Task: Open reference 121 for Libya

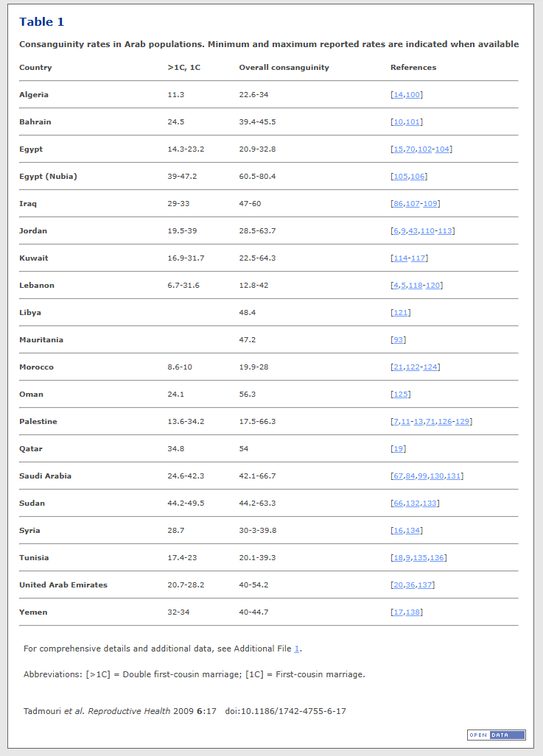Action: click(400, 313)
